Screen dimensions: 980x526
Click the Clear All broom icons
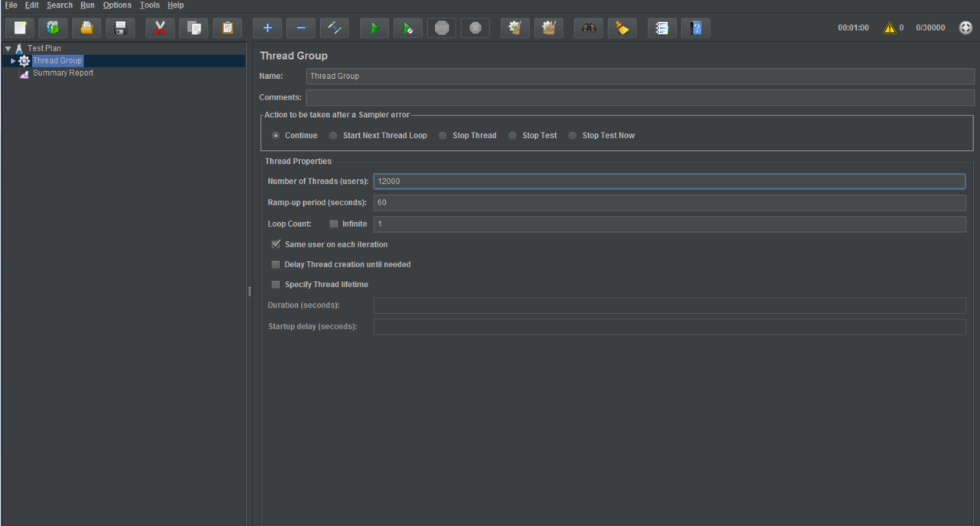coord(549,28)
